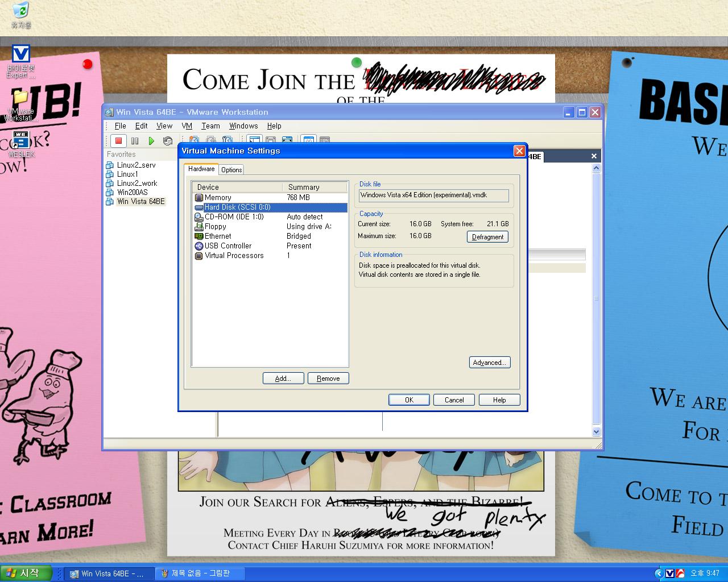This screenshot has width=728, height=582.
Task: Select the Memory device in the list
Action: 218,197
